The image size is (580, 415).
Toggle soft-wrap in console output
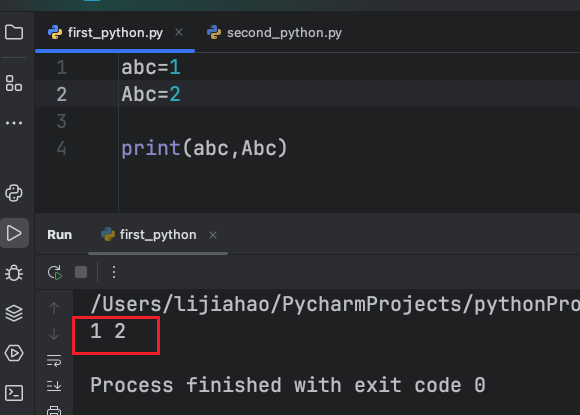54,360
